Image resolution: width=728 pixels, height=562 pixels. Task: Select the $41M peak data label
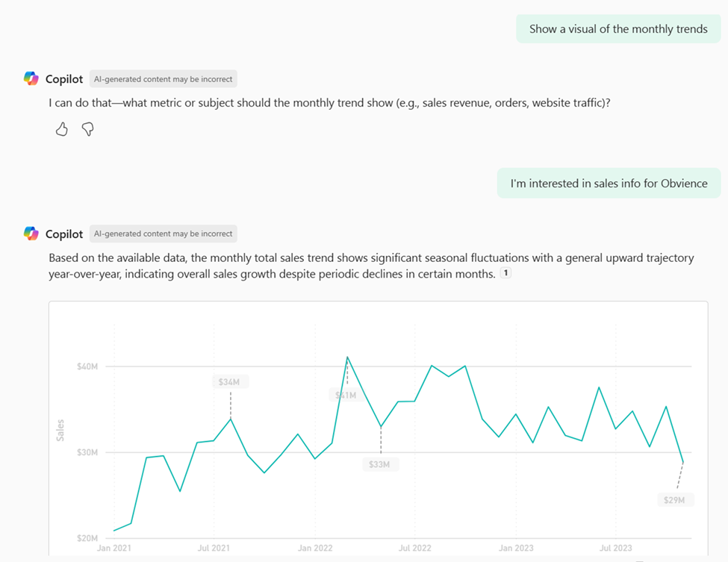tap(345, 395)
